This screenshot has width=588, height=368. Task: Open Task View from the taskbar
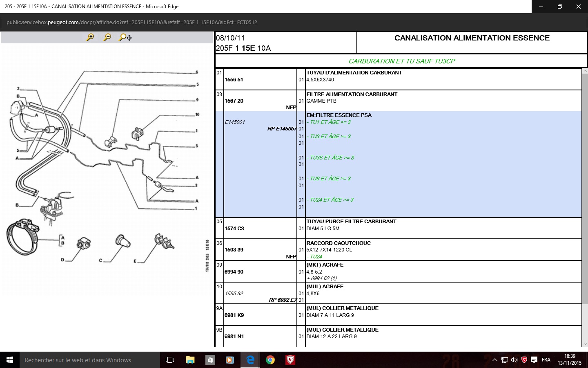pyautogui.click(x=170, y=360)
